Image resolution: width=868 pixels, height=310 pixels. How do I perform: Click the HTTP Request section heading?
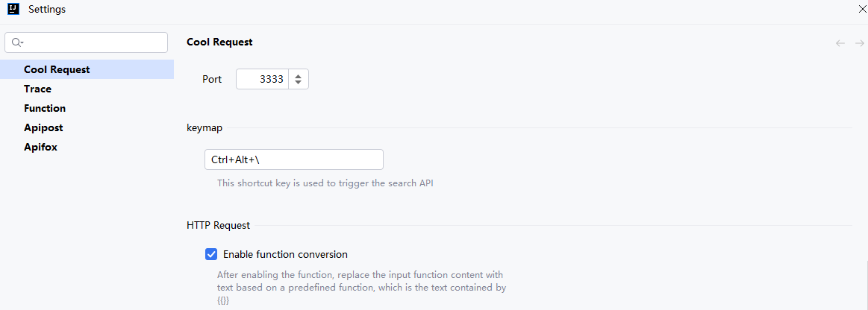(218, 224)
